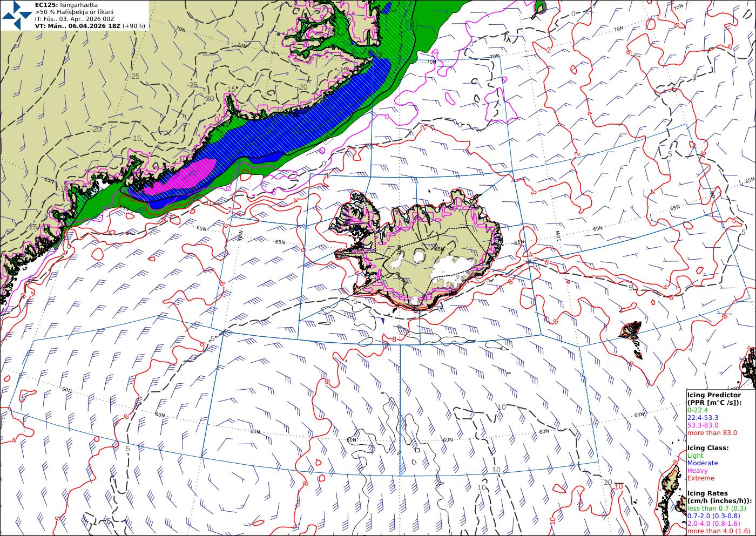Viewport: 756px width, 536px height.
Task: Click the 'Icing Predictor' legend heading
Action: [714, 395]
